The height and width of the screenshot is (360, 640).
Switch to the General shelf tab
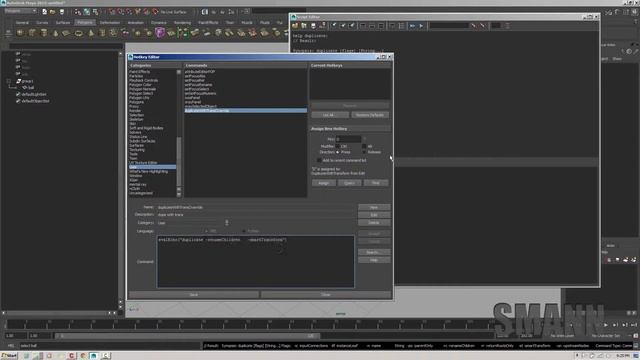22,23
